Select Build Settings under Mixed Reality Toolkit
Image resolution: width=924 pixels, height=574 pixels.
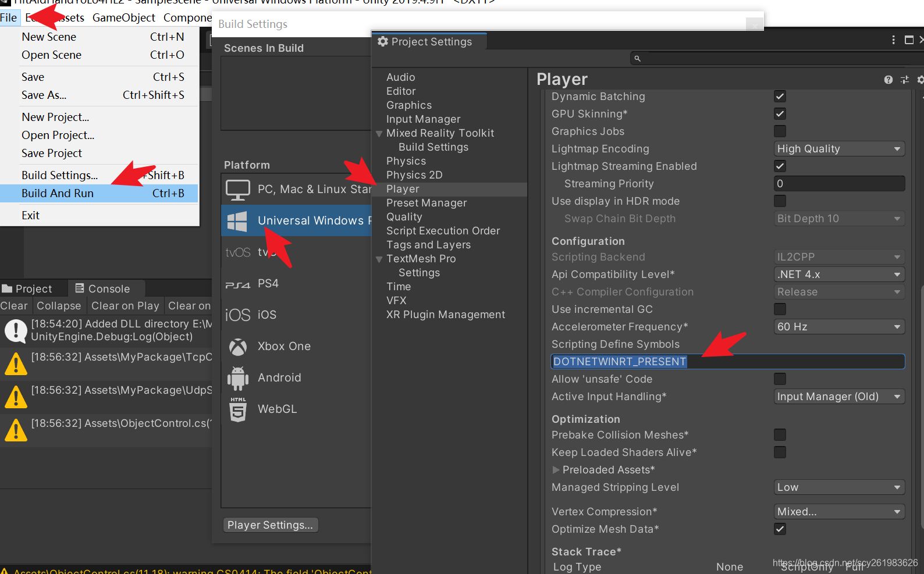[450, 147]
